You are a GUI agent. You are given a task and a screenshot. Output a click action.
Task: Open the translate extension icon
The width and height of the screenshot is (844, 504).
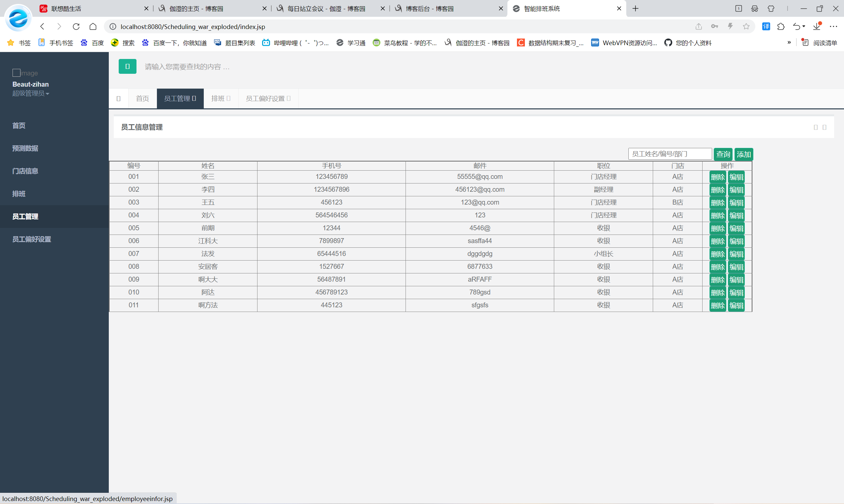click(766, 26)
